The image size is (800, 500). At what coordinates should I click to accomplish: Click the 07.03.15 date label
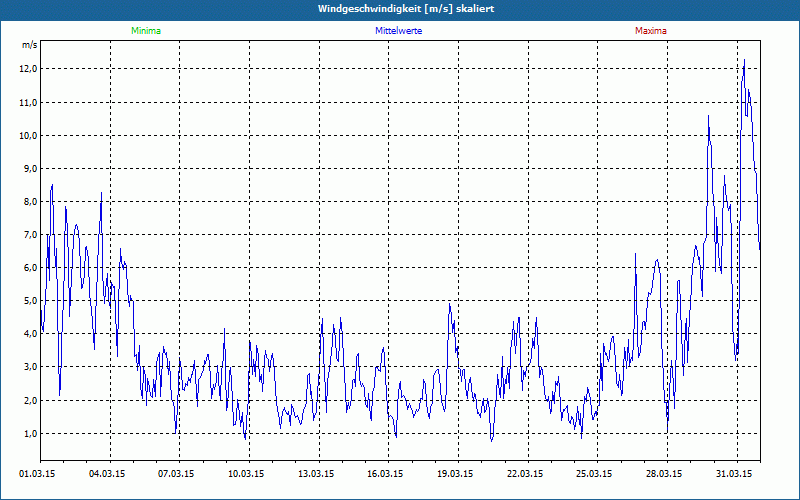click(x=176, y=474)
